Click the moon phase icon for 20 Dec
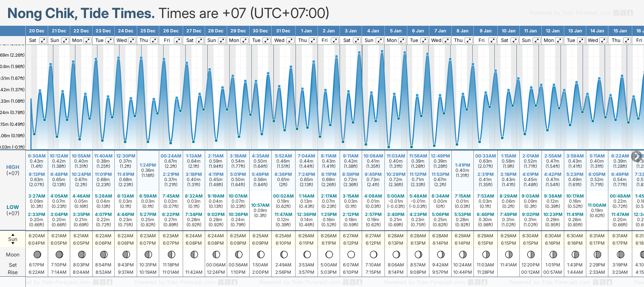Image resolution: width=644 pixels, height=287 pixels. click(x=37, y=254)
